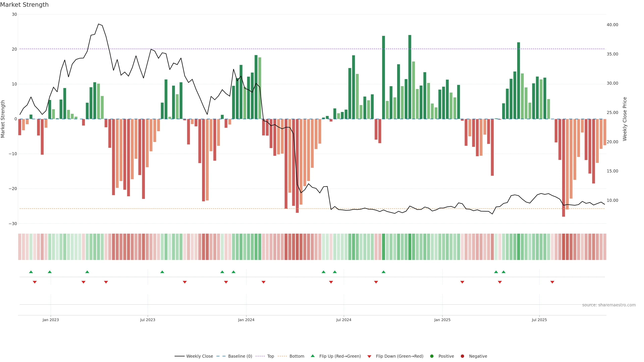Click the last heatmap strip cell on right
The image size is (644, 362).
tap(605, 247)
